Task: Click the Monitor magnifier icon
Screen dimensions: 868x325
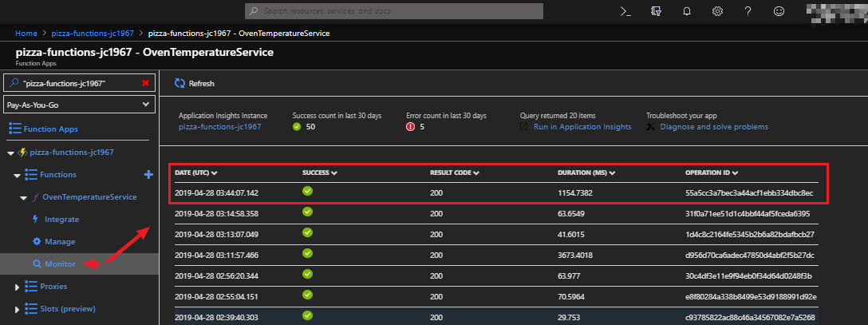Action: click(x=37, y=264)
